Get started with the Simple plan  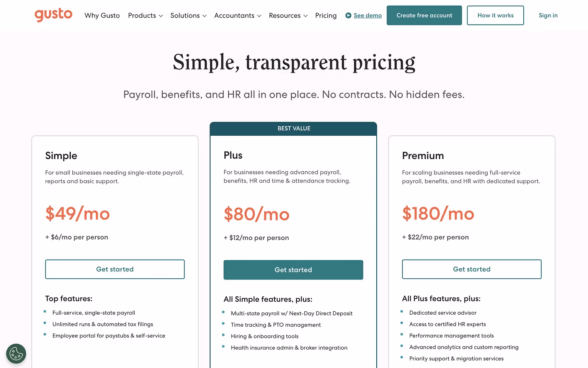pyautogui.click(x=115, y=269)
